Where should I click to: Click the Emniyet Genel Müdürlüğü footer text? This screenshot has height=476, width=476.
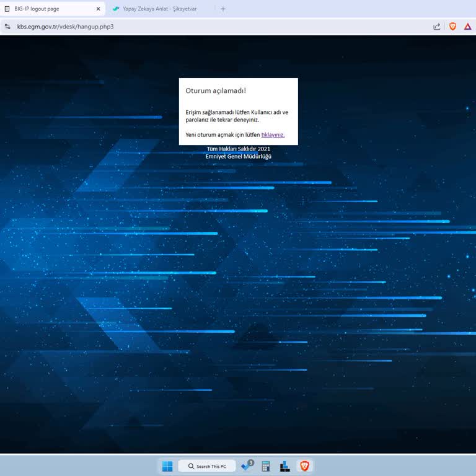tap(238, 156)
